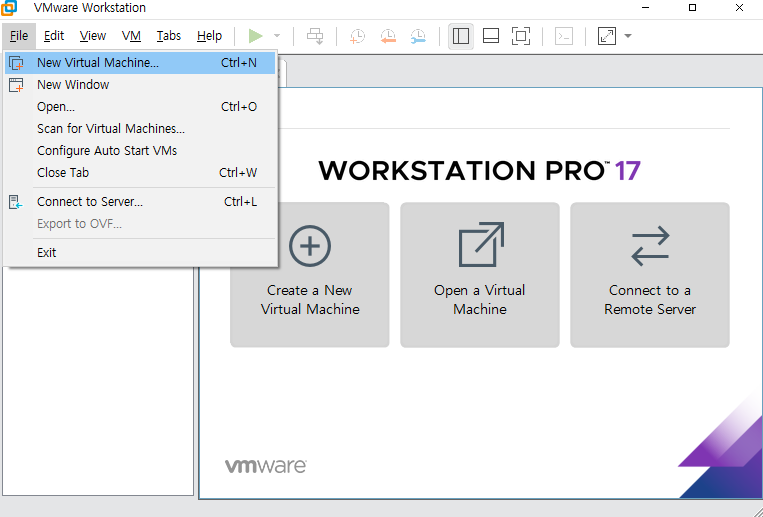Minimize the VMware Workstation window

[645, 7]
